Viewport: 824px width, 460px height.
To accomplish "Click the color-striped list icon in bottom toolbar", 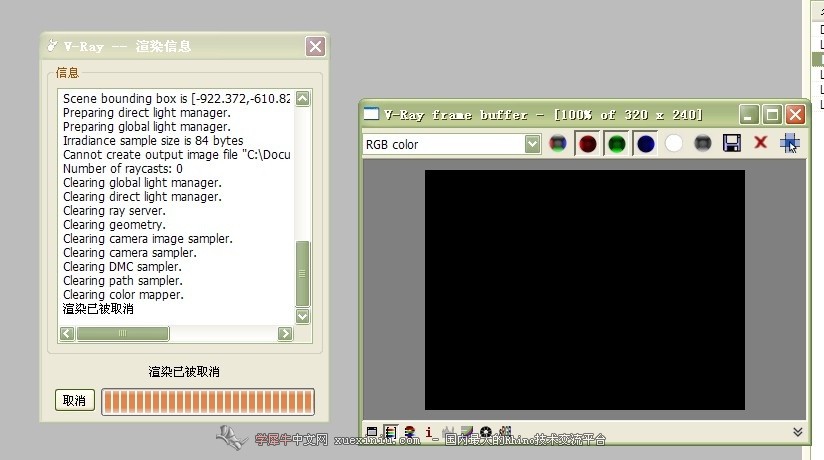I will (390, 432).
